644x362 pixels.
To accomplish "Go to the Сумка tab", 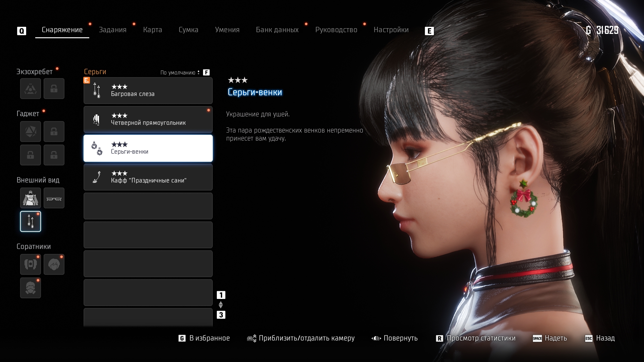I will point(188,30).
